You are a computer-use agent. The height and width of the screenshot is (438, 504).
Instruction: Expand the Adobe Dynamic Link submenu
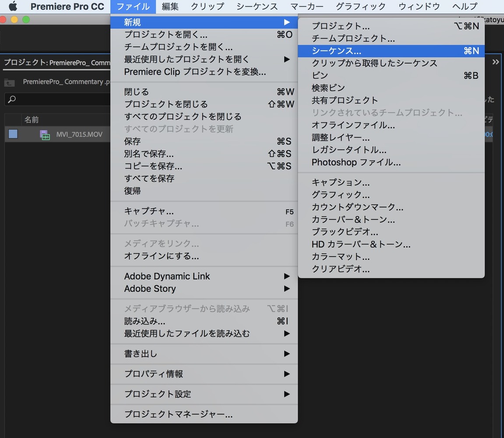point(175,276)
